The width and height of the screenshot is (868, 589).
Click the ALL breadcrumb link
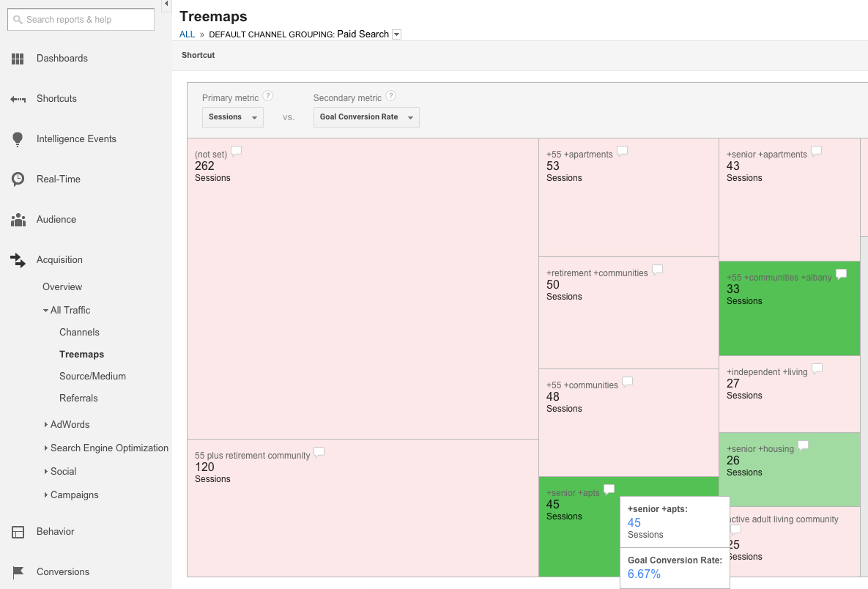(187, 34)
